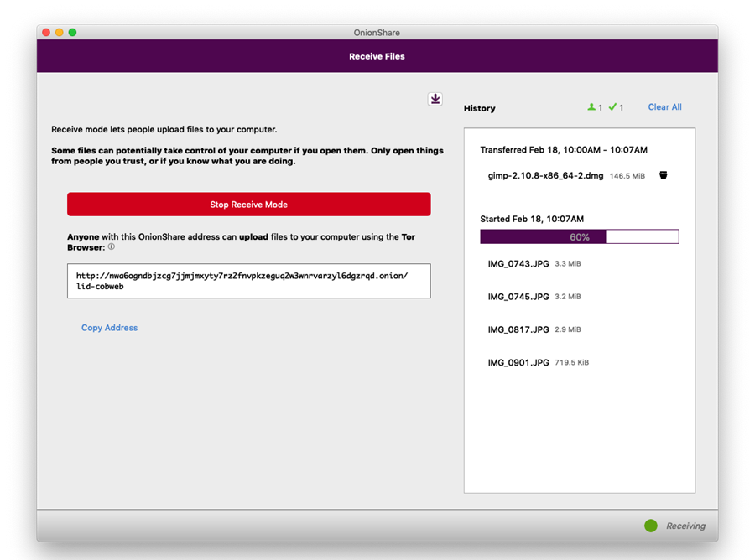This screenshot has height=560, width=755.
Task: Click the 719.5 KiB file size label
Action: [571, 362]
